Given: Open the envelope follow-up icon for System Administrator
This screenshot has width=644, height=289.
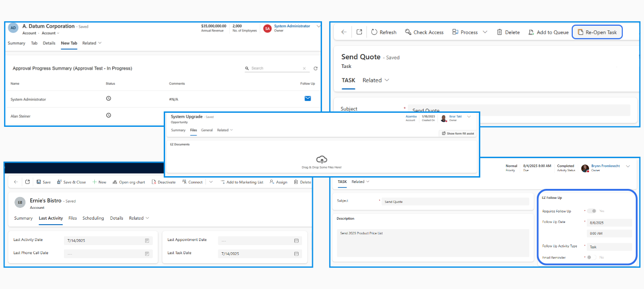Looking at the screenshot, I should click(307, 98).
